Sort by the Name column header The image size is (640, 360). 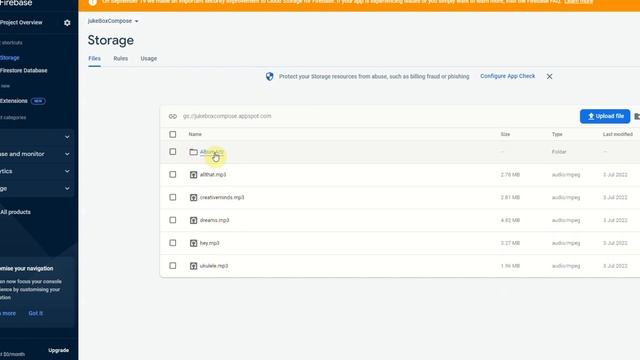(x=195, y=134)
